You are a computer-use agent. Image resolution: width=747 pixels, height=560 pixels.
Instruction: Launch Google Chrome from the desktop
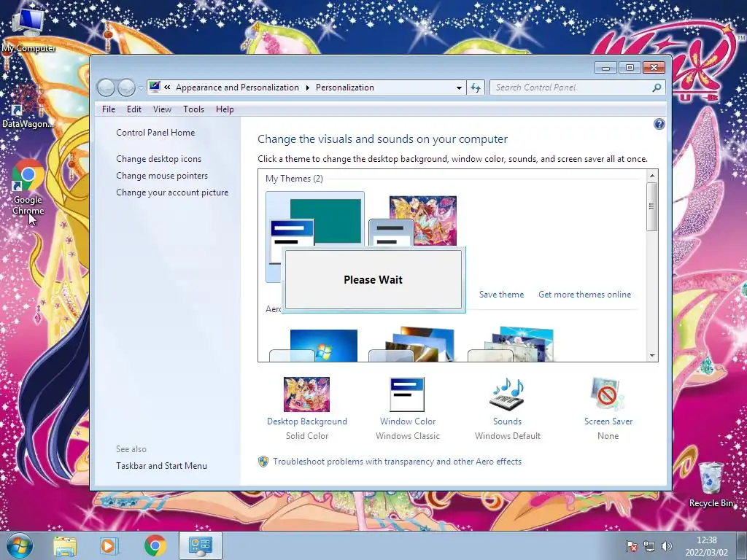coord(28,187)
